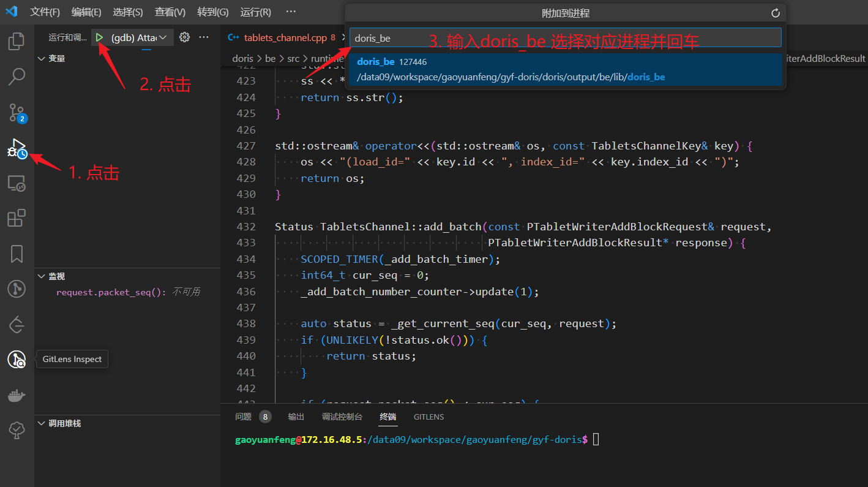Open the Explorer view in activity bar
The width and height of the screenshot is (868, 487).
[x=17, y=42]
